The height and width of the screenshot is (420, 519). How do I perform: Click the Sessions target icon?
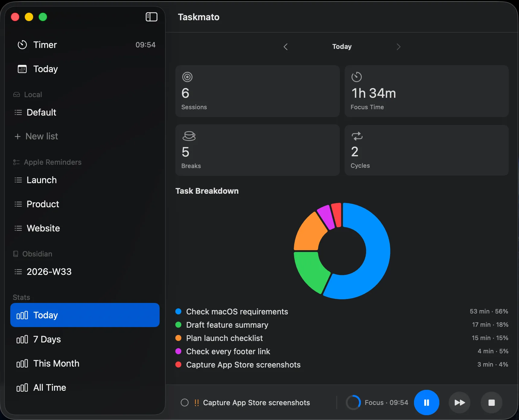(187, 77)
